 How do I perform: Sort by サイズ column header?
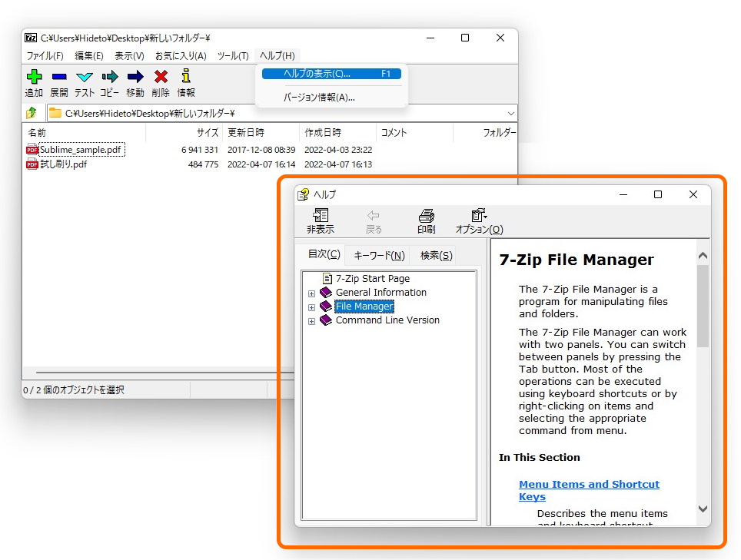184,133
